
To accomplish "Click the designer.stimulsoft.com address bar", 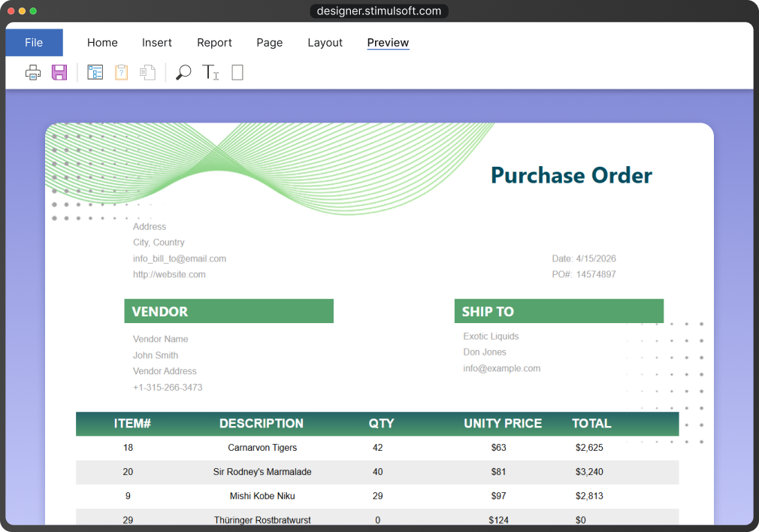I will click(x=379, y=11).
